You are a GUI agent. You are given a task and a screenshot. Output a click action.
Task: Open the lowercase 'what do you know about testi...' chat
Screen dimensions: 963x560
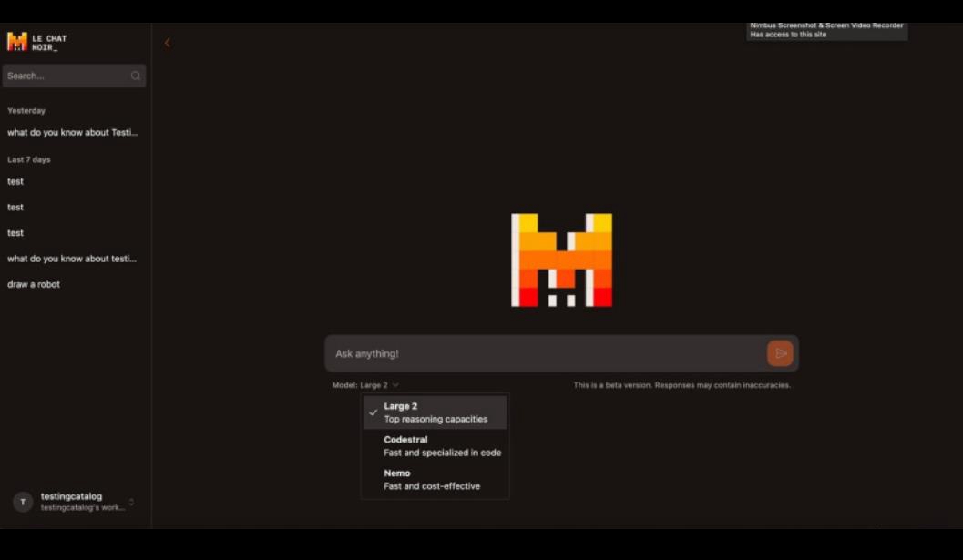[72, 259]
